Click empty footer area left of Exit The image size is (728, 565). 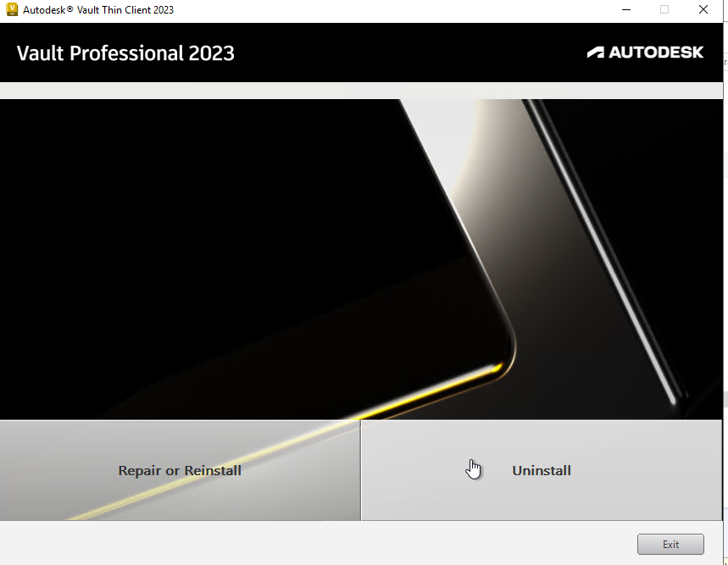click(316, 544)
